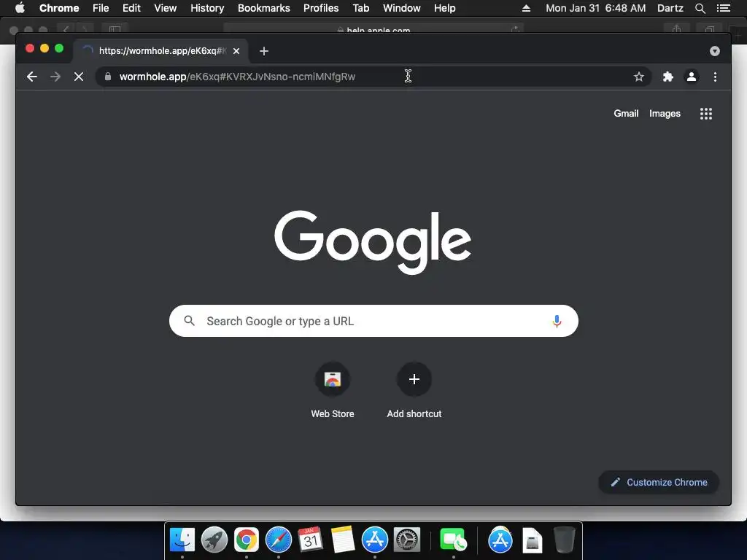View site info via the lock icon
Viewport: 747px width, 560px height.
click(x=108, y=76)
